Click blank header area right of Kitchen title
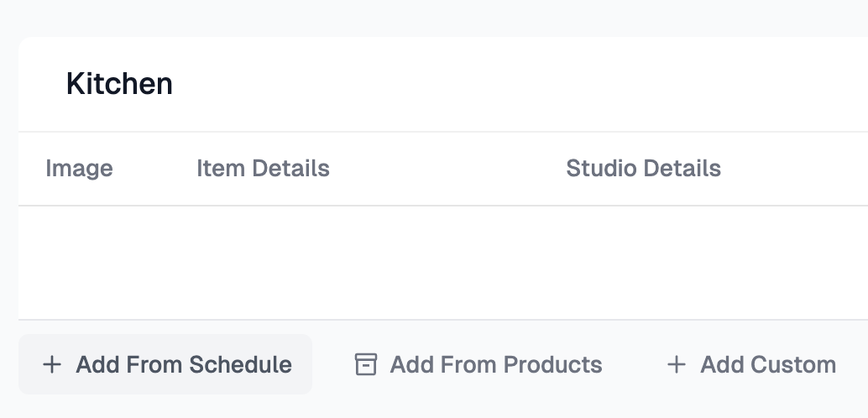Viewport: 868px width, 418px height. click(x=520, y=84)
